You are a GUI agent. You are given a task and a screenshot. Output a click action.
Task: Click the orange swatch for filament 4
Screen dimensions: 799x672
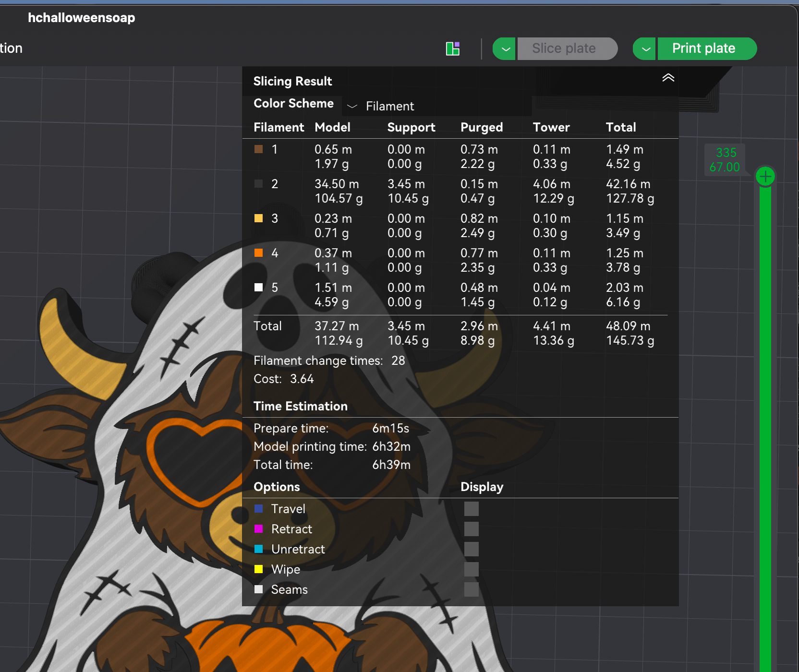click(x=258, y=253)
